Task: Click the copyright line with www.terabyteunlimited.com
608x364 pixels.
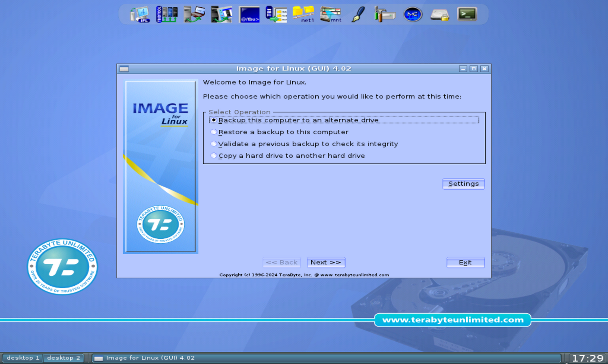Action: (x=304, y=275)
